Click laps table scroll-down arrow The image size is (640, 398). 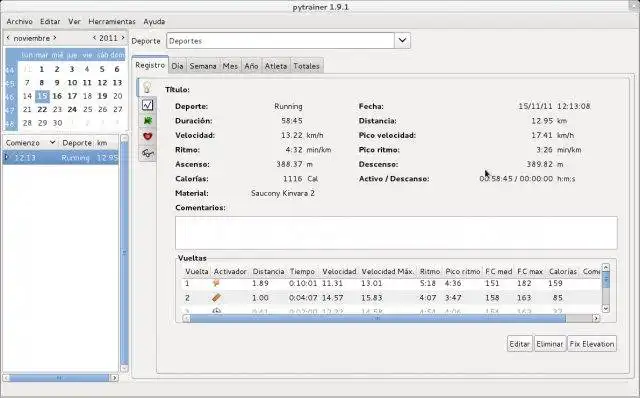pyautogui.click(x=606, y=309)
